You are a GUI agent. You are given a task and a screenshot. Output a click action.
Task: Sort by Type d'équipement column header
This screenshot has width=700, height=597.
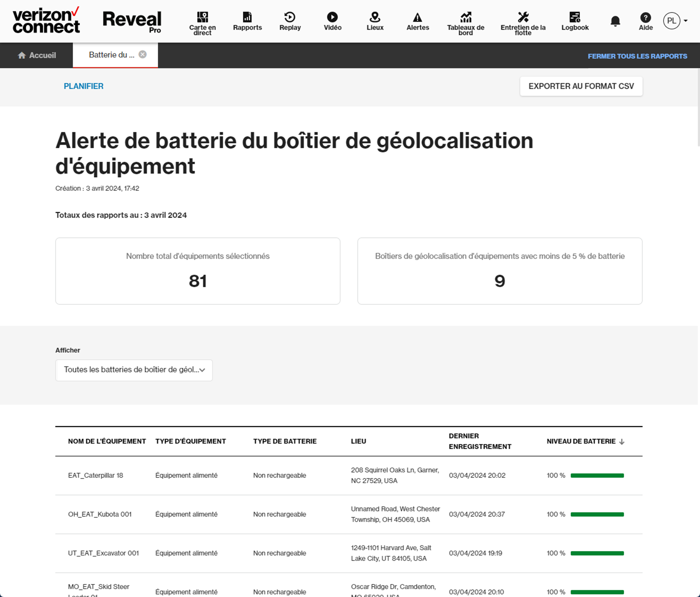[x=191, y=441]
